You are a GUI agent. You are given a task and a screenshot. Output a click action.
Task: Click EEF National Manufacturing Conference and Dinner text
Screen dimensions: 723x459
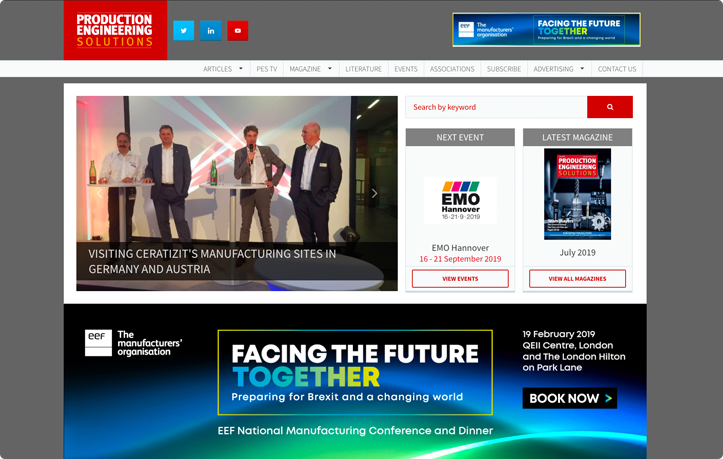pos(355,430)
